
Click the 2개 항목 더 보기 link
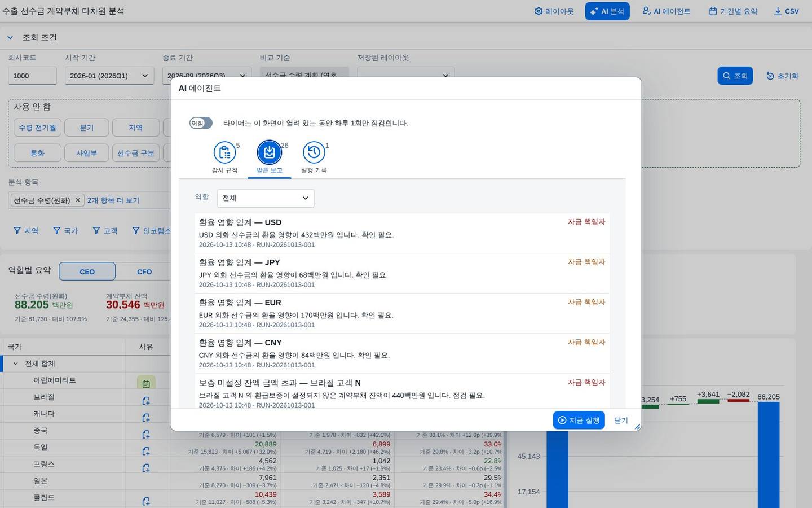pos(113,200)
